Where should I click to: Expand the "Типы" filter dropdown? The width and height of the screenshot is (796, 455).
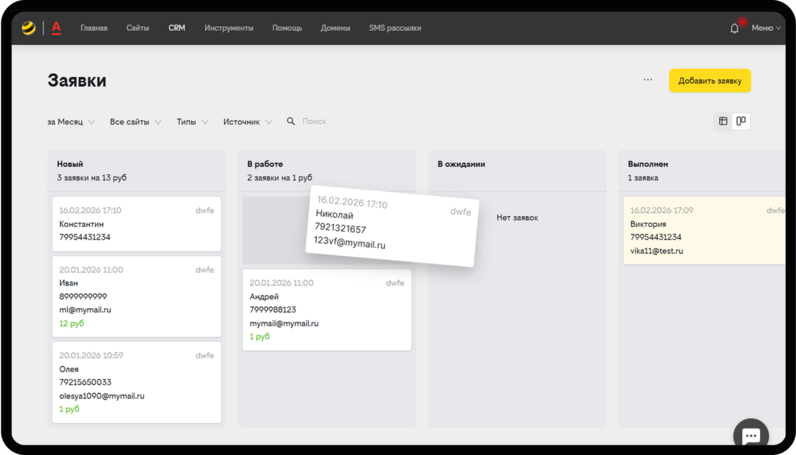pos(192,122)
